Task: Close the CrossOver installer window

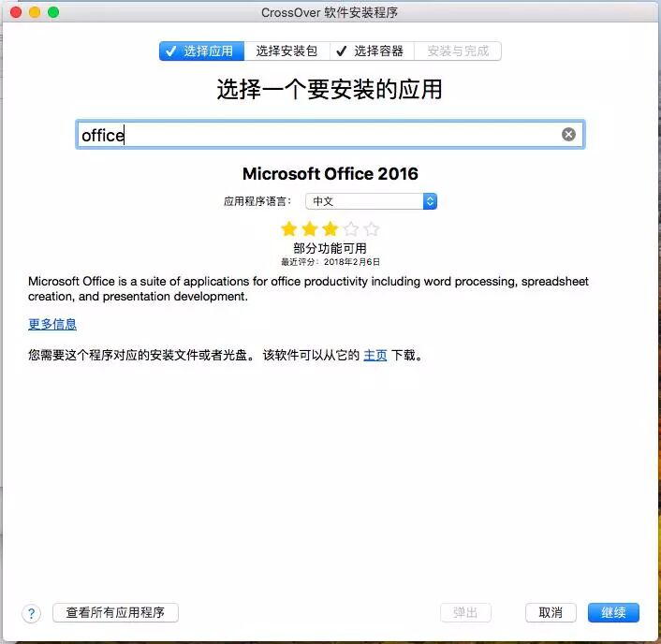Action: [16, 12]
